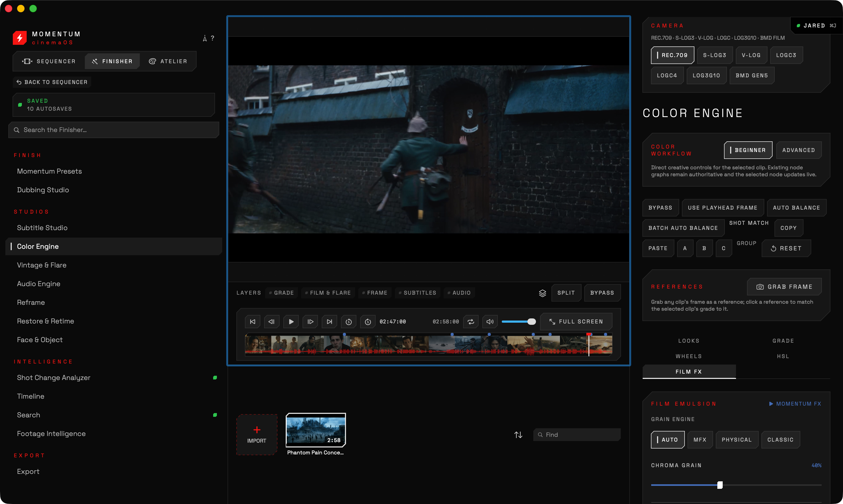Viewport: 843px width, 504px height.
Task: Switch to the Finisher mode tab
Action: [112, 62]
